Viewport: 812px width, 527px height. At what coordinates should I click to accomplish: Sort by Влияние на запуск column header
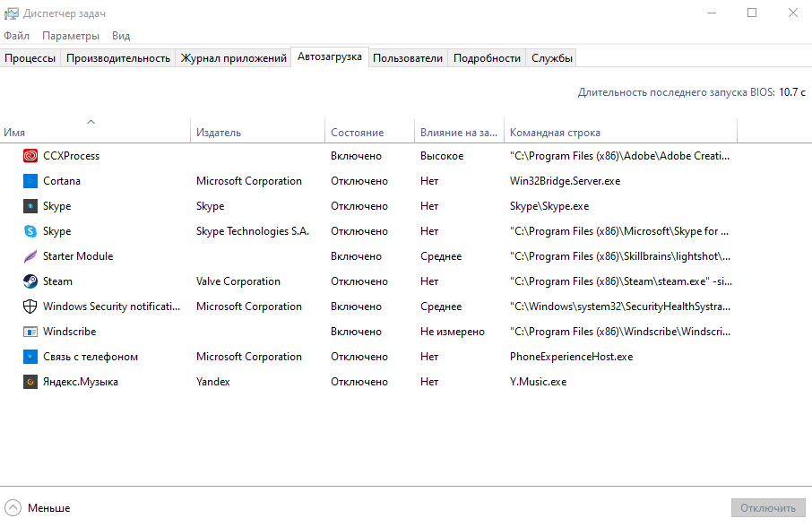(459, 133)
